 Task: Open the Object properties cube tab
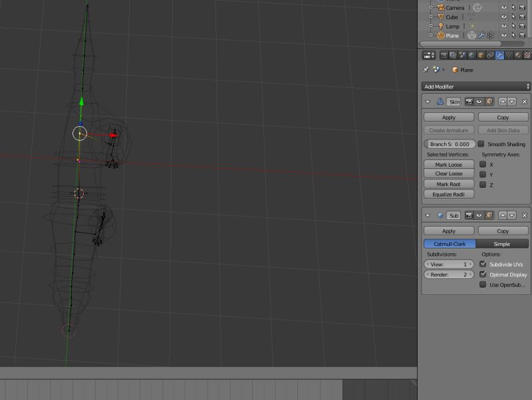[x=479, y=55]
